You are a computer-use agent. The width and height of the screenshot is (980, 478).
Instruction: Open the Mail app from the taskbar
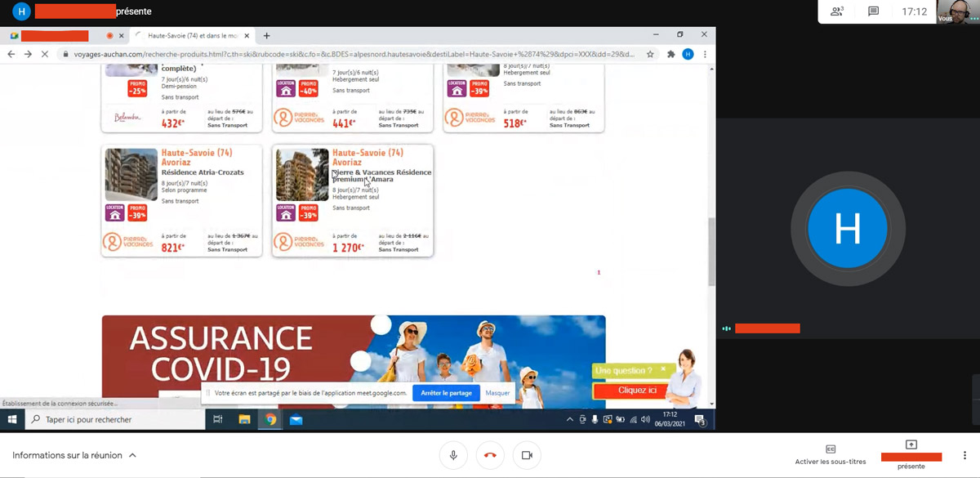coord(296,419)
